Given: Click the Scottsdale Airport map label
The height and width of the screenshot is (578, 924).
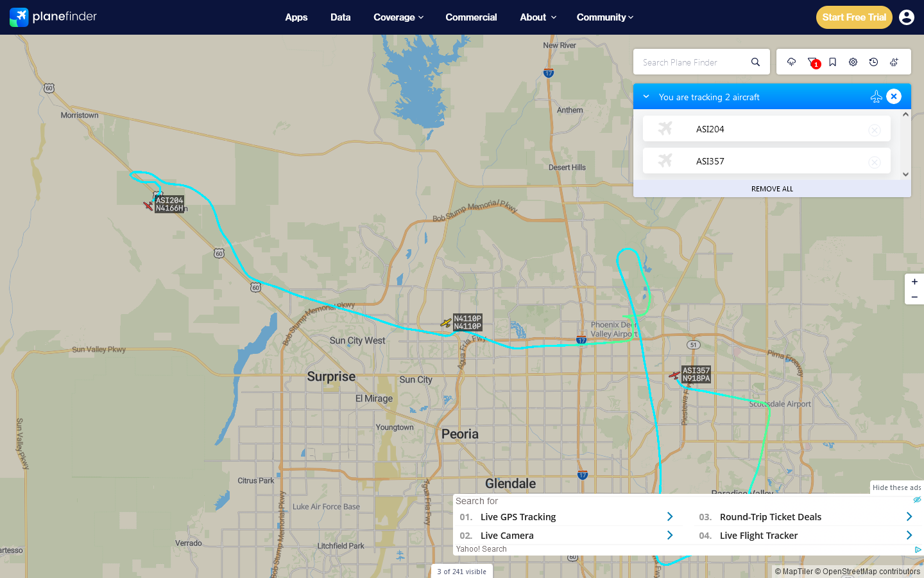Looking at the screenshot, I should (780, 404).
